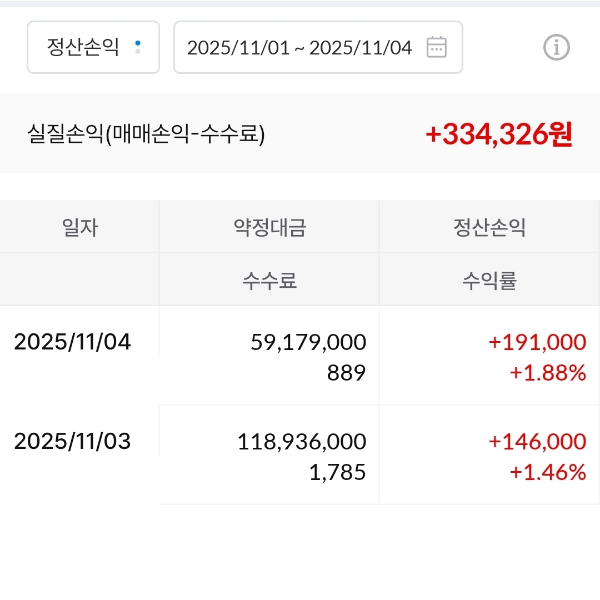
Task: Click the +334,326원 total profit amount
Action: 498,134
